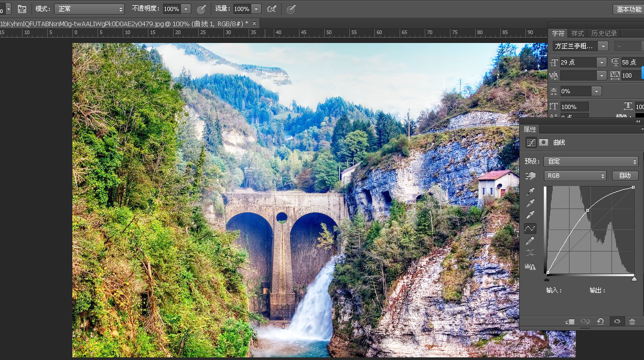
Task: Delete the adjustment layer with trash icon
Action: [632, 321]
